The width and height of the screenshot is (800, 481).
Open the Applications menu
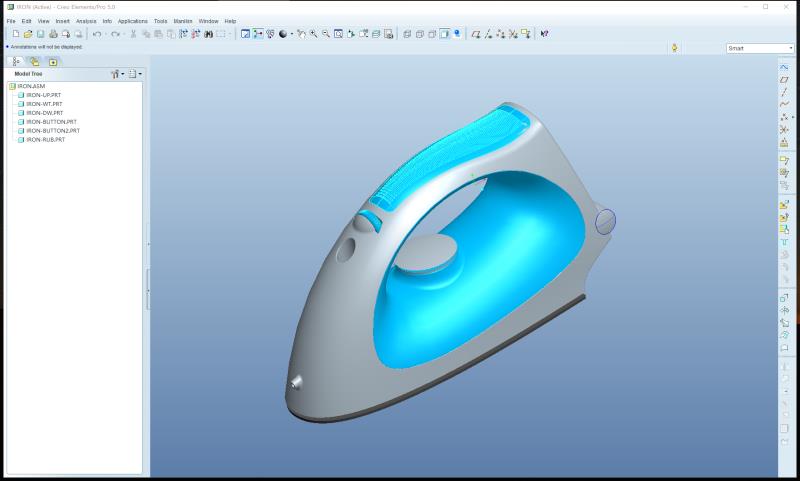click(132, 21)
